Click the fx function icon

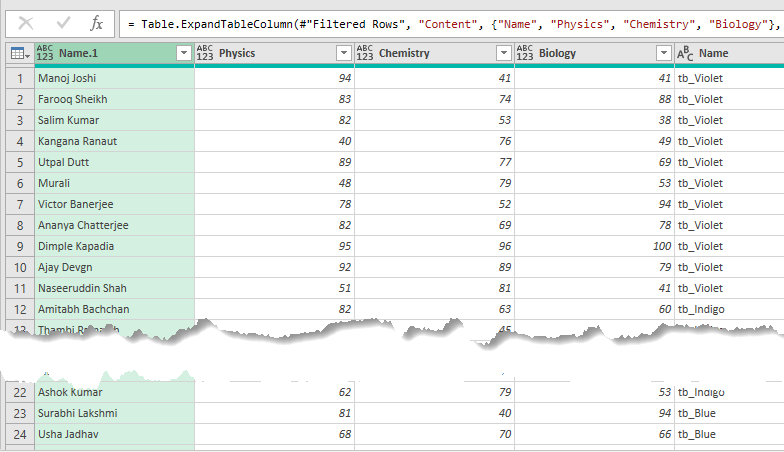(96, 23)
